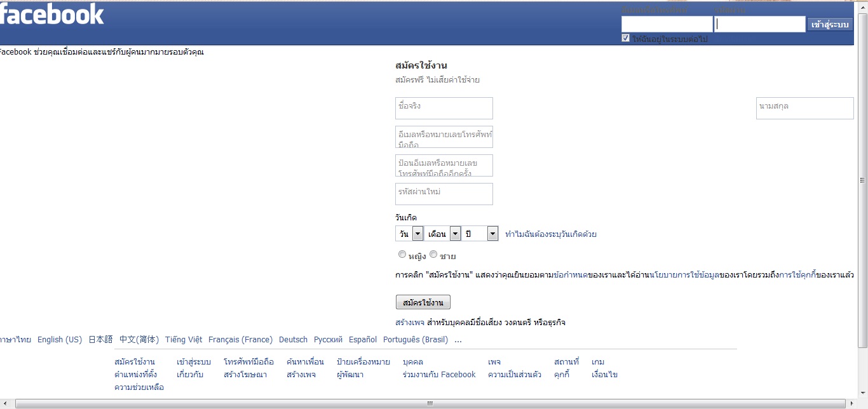Open the footer ความช่วยเหลือ link
868x409 pixels.
click(139, 387)
